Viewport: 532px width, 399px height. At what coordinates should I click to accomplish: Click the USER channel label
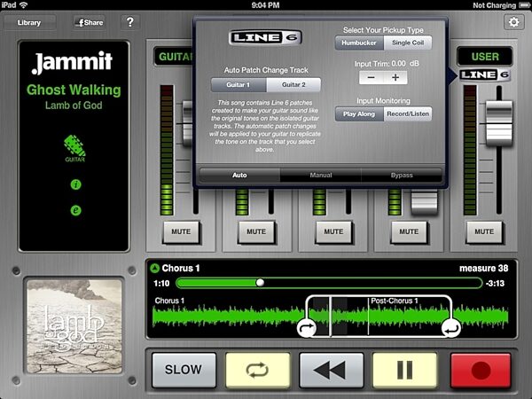(x=485, y=57)
